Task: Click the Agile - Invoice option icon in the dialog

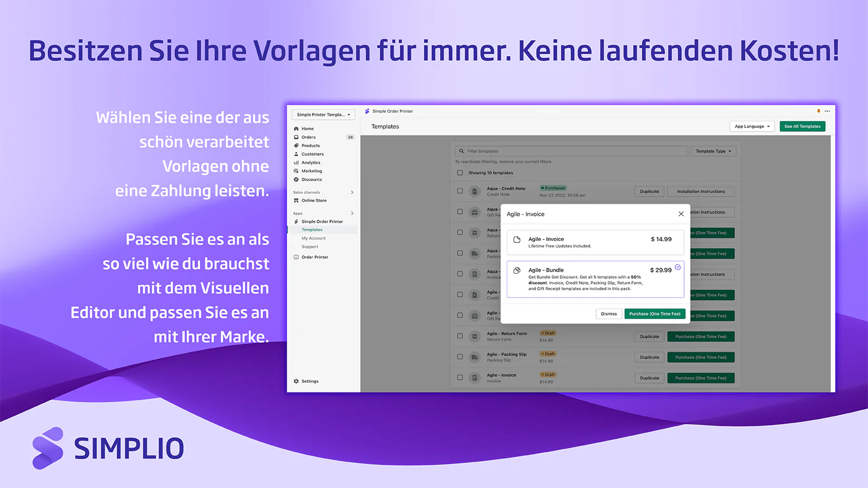Action: click(x=517, y=240)
